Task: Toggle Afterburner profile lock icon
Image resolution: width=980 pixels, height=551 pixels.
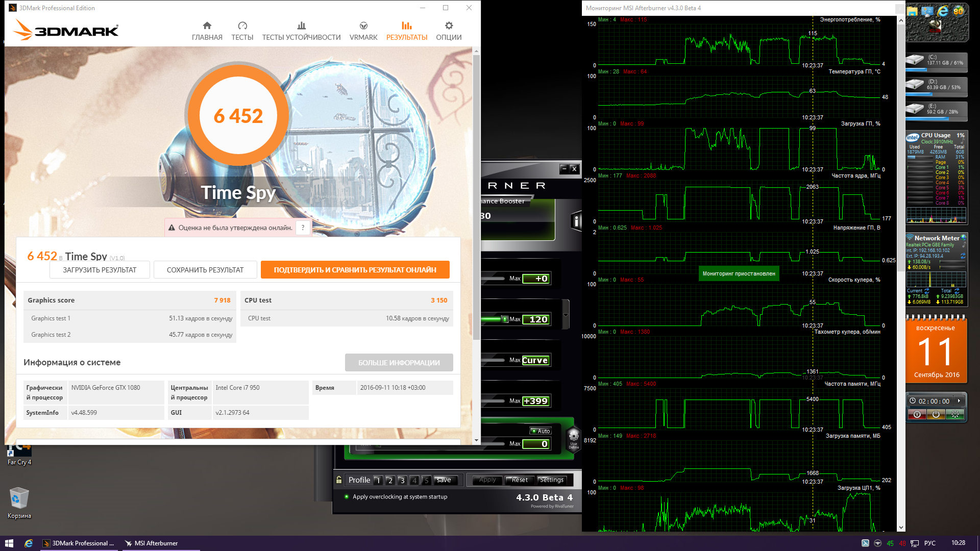Action: tap(339, 480)
